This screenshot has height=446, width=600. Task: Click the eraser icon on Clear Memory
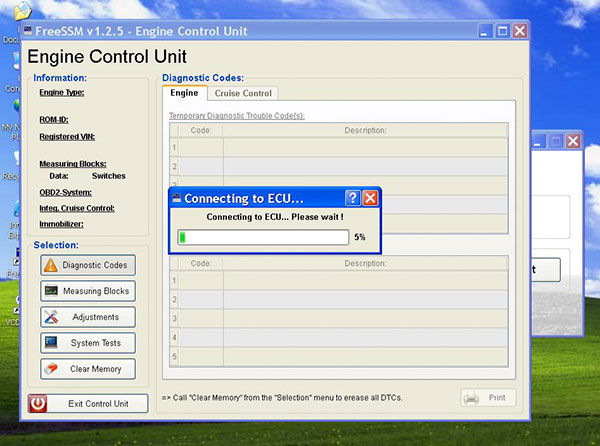[x=51, y=369]
